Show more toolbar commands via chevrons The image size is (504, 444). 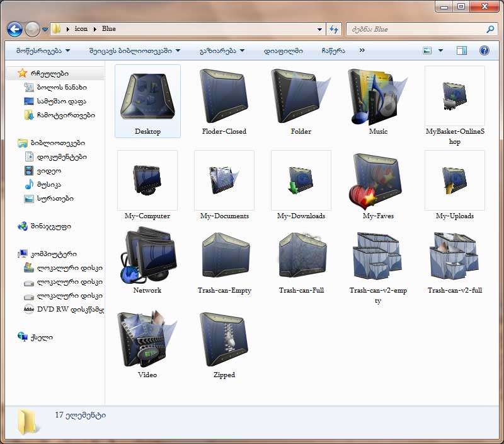pyautogui.click(x=362, y=50)
